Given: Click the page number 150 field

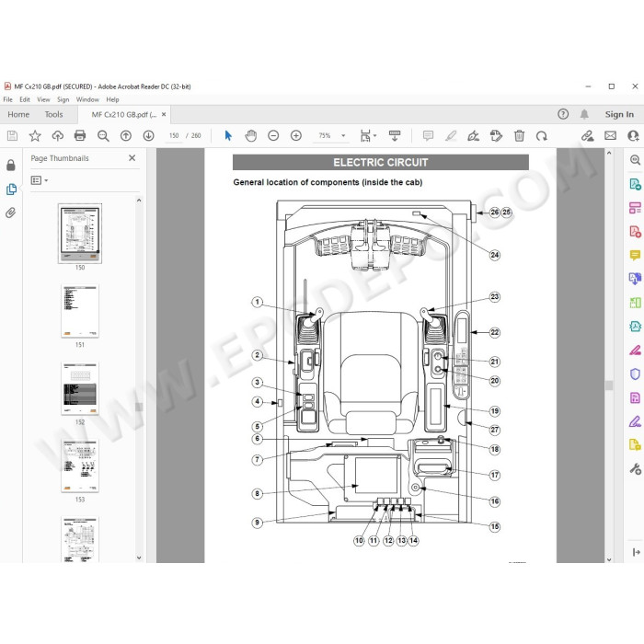Looking at the screenshot, I should [x=174, y=135].
